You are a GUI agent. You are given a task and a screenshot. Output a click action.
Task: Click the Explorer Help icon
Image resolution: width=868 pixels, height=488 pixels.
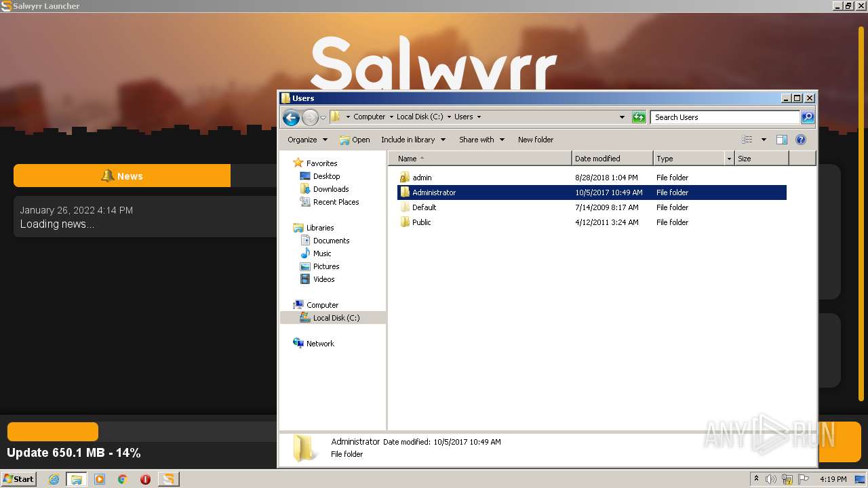point(801,140)
